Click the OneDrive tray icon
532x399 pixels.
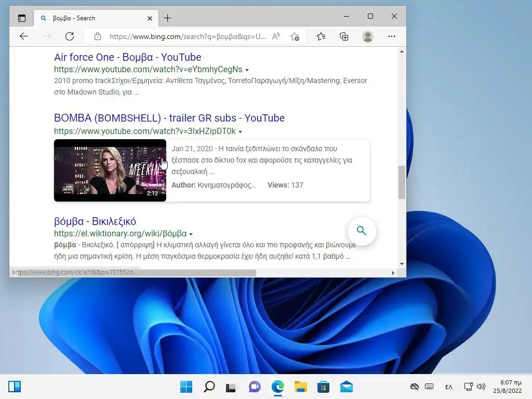414,387
